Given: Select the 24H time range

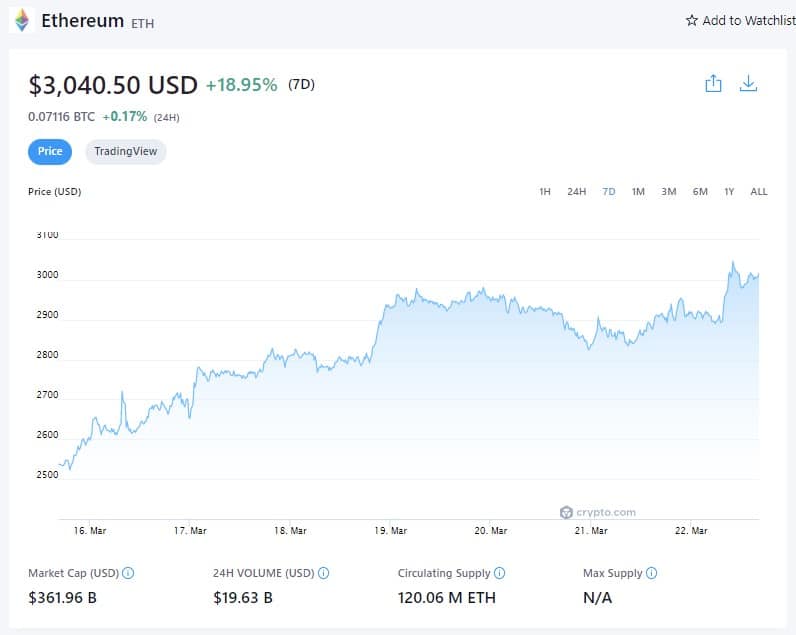Looking at the screenshot, I should [577, 191].
